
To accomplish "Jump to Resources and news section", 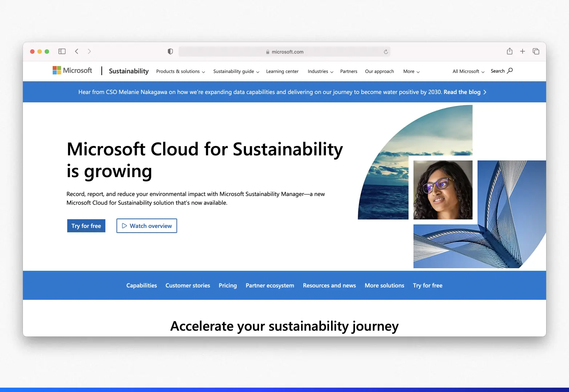I will click(330, 286).
